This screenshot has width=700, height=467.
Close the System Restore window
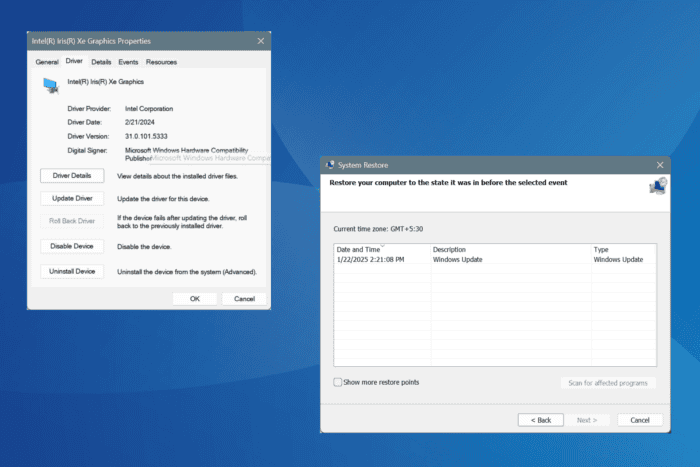coord(660,165)
